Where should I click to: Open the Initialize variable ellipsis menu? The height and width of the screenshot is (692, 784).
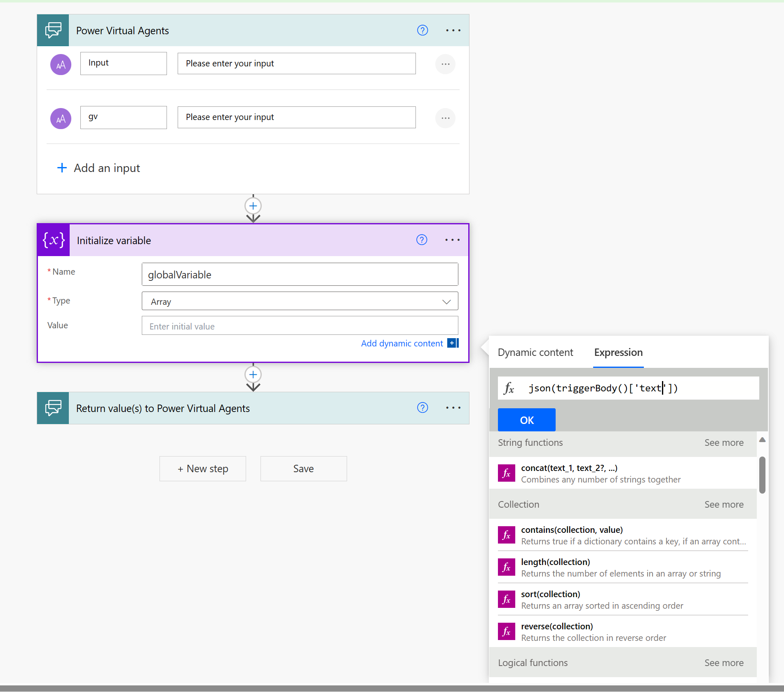(452, 240)
